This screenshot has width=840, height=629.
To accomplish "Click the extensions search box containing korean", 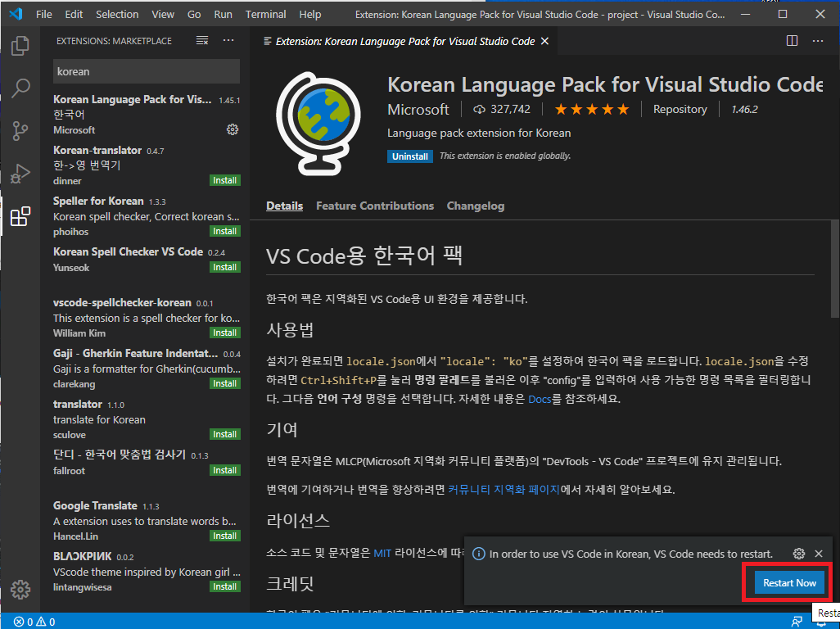I will coord(147,71).
